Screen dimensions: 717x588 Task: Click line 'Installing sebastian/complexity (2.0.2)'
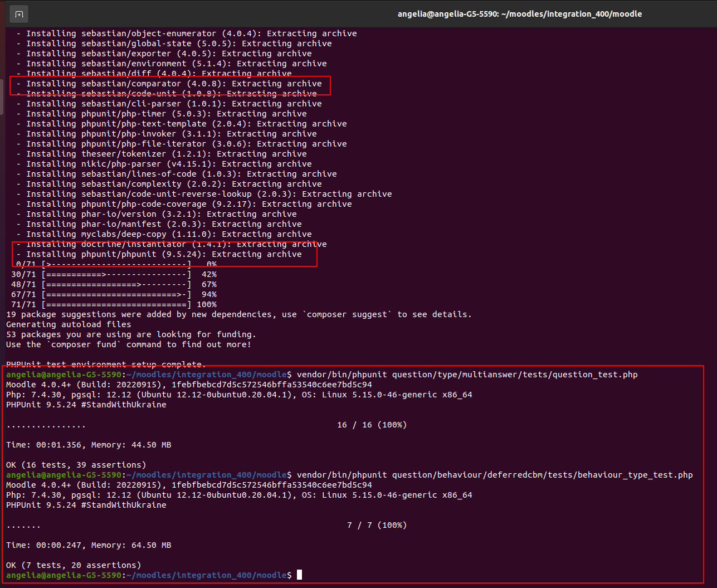[x=169, y=184]
